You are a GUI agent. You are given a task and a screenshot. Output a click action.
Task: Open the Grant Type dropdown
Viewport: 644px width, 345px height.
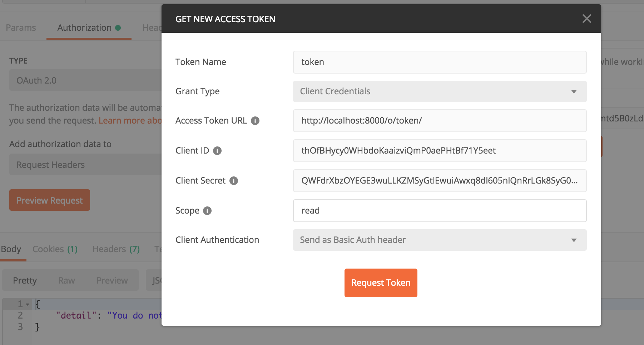(x=439, y=91)
